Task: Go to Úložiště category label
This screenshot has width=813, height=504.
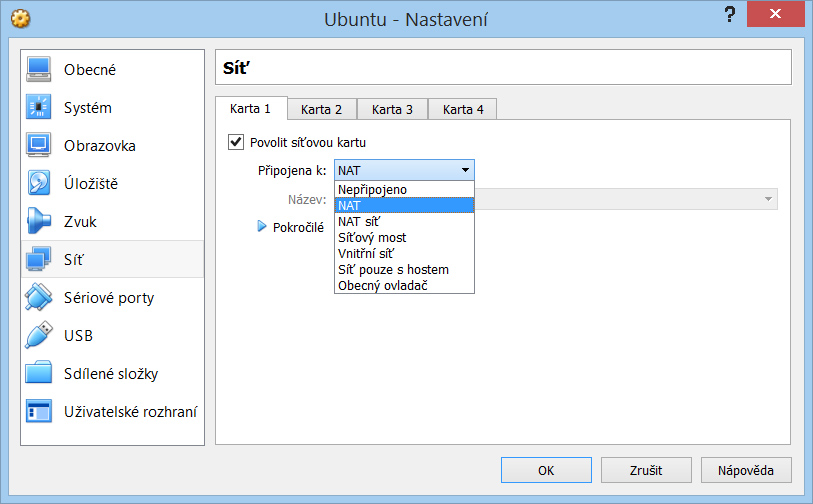Action: click(91, 183)
